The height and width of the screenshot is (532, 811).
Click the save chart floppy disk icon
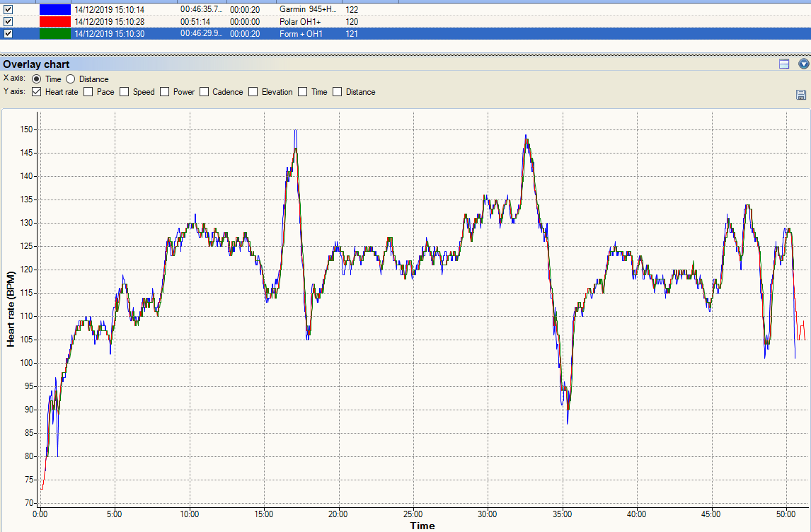801,95
